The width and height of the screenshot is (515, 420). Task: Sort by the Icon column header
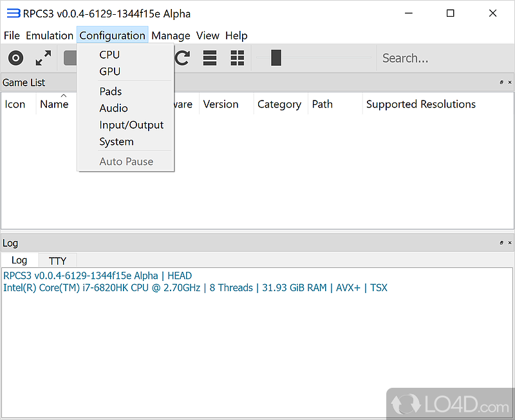(x=19, y=104)
